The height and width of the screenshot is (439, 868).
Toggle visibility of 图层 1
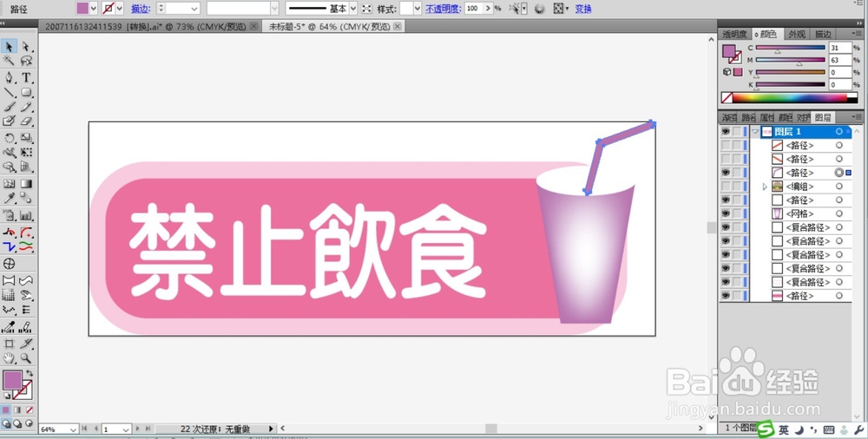[x=726, y=132]
